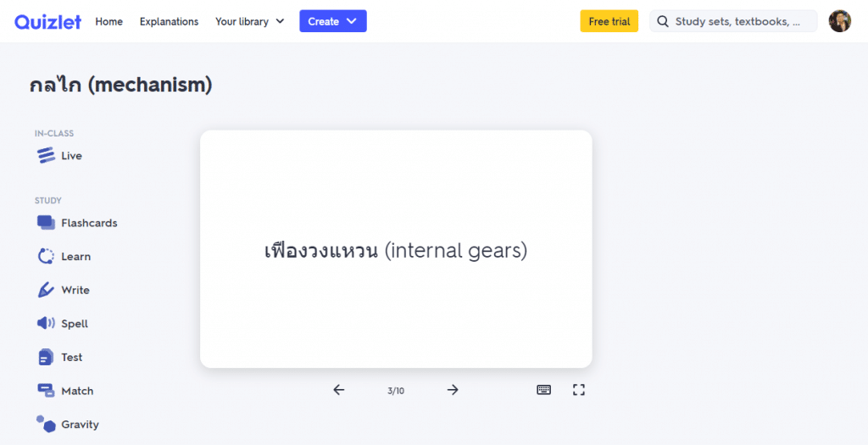Click the STUDY section heading
This screenshot has width=868, height=445.
pyautogui.click(x=48, y=200)
